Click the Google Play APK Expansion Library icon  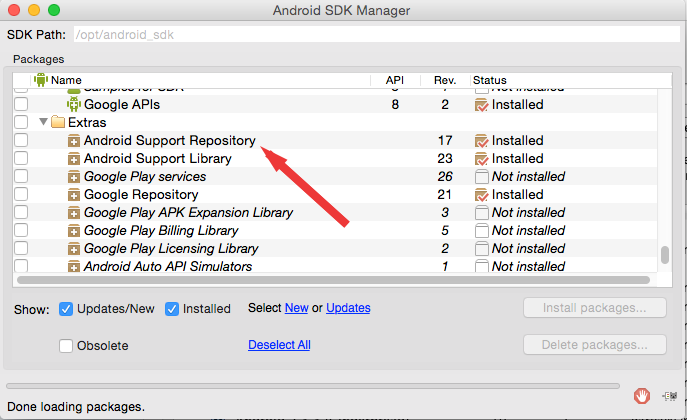click(x=74, y=213)
